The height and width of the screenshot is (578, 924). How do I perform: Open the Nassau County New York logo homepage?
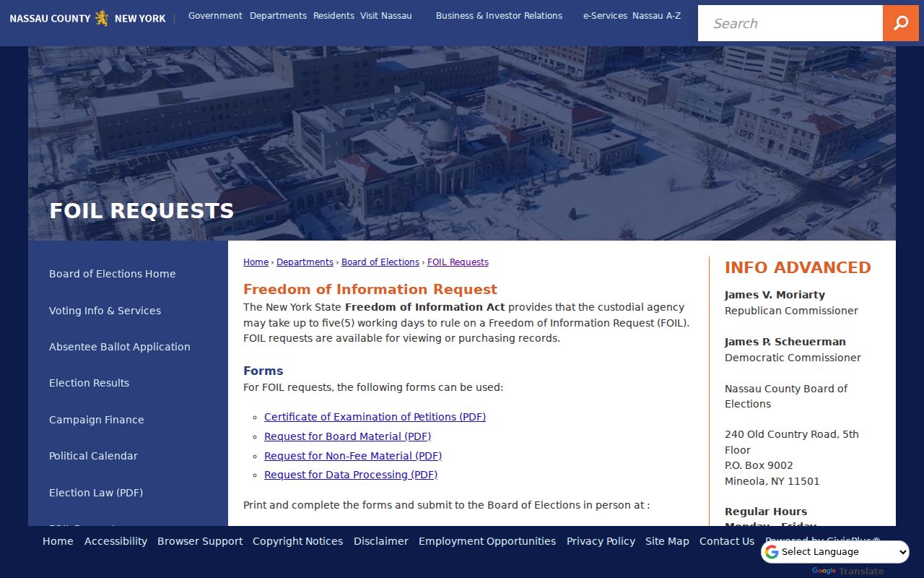click(87, 18)
